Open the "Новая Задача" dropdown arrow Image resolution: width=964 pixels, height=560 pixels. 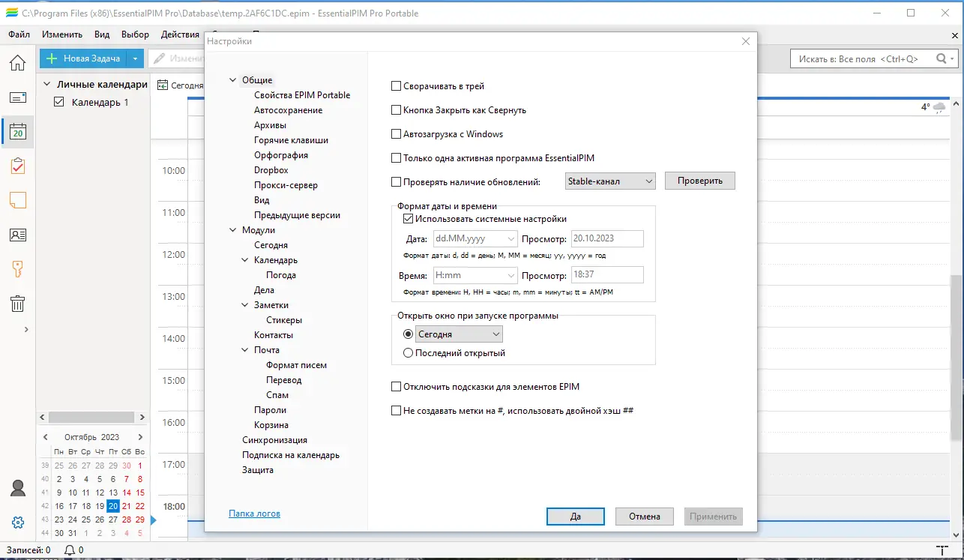click(x=135, y=58)
